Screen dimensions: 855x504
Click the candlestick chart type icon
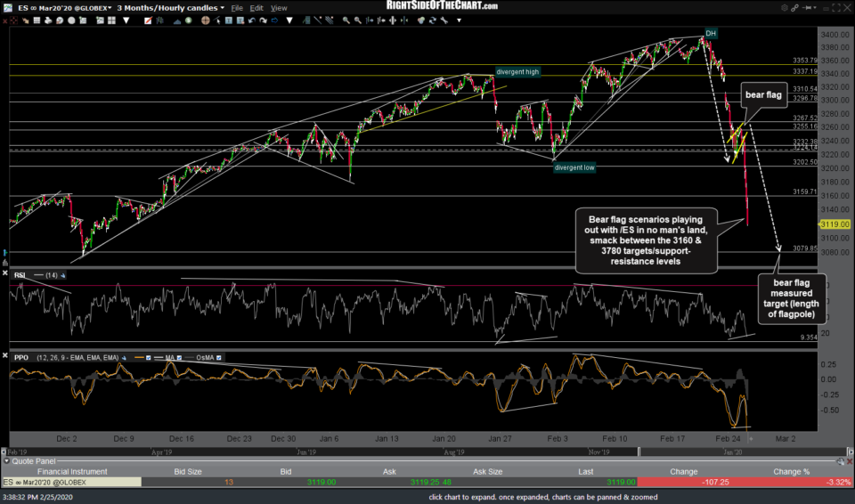[159, 20]
